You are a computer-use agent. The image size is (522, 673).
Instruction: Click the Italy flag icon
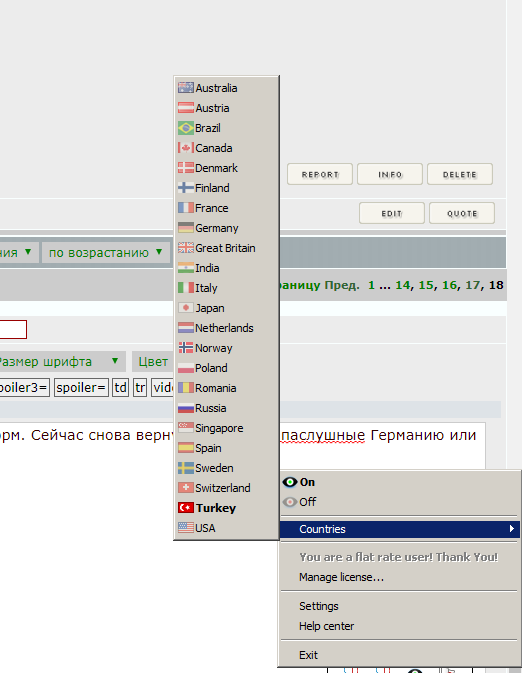[186, 288]
